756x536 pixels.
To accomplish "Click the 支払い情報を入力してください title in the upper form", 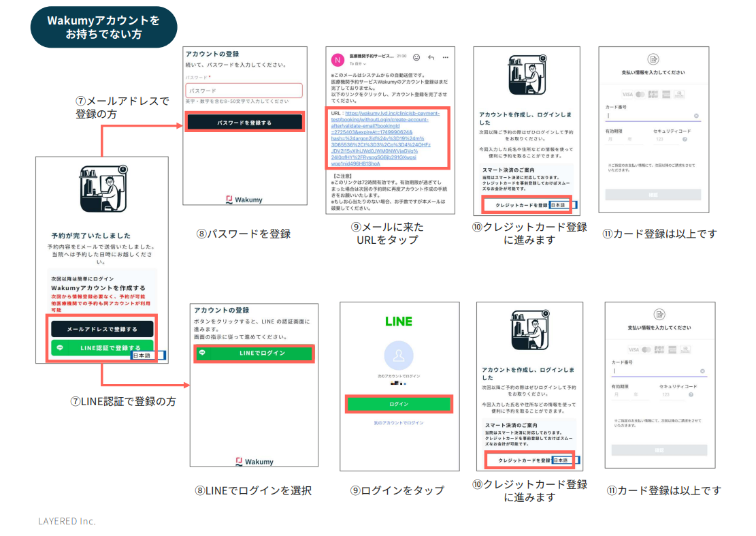I will coord(653,72).
